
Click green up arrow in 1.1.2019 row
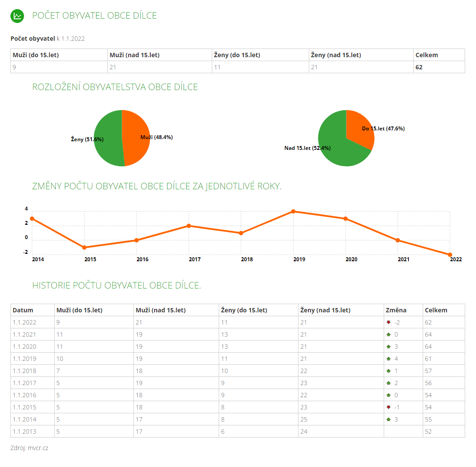[x=389, y=359]
